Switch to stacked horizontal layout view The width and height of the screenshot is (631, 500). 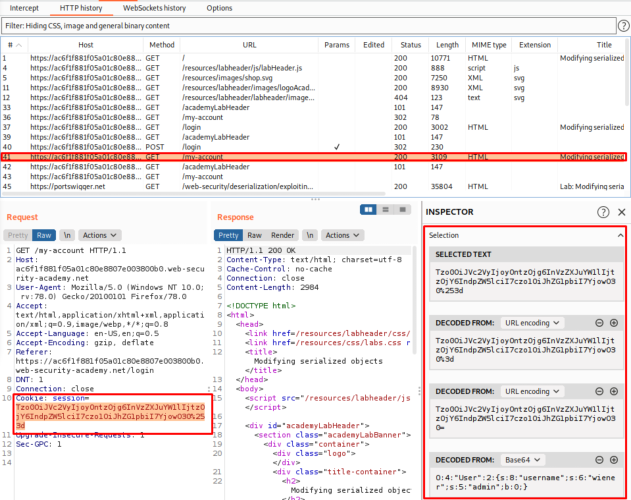(x=383, y=209)
